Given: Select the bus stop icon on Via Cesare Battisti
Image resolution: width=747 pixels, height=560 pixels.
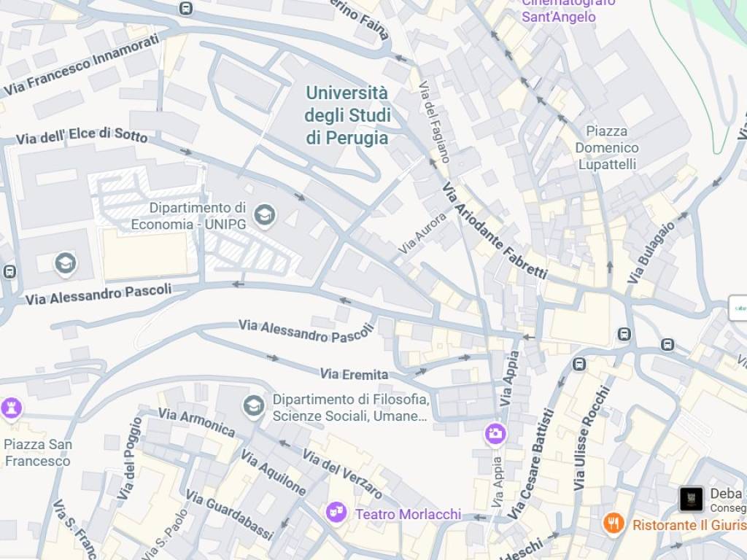Looking at the screenshot, I should click(578, 365).
